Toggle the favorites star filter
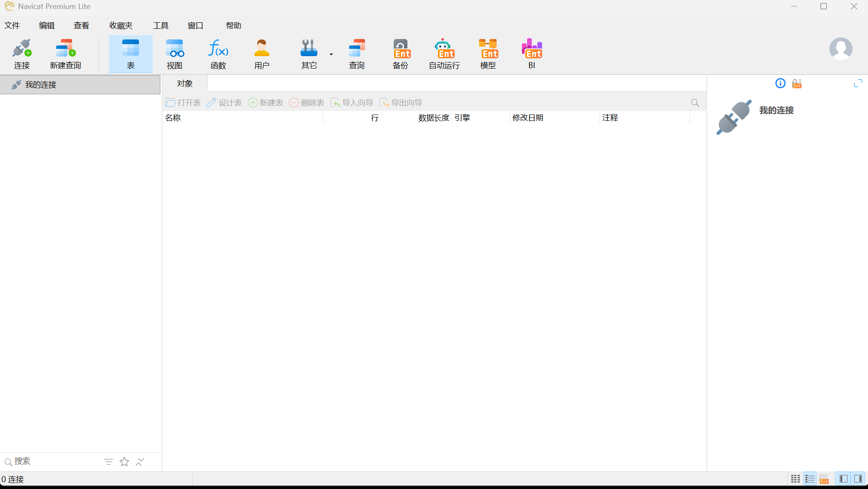 [x=124, y=462]
